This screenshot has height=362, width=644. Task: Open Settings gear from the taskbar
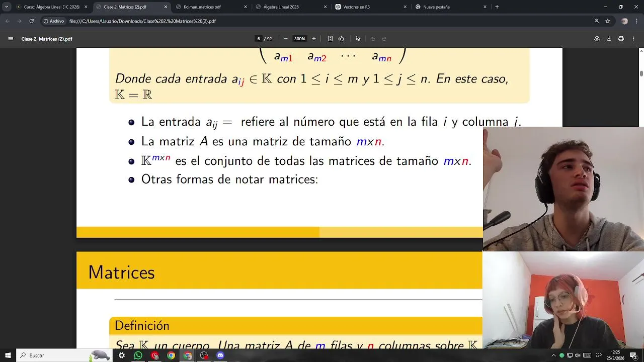pos(122,355)
